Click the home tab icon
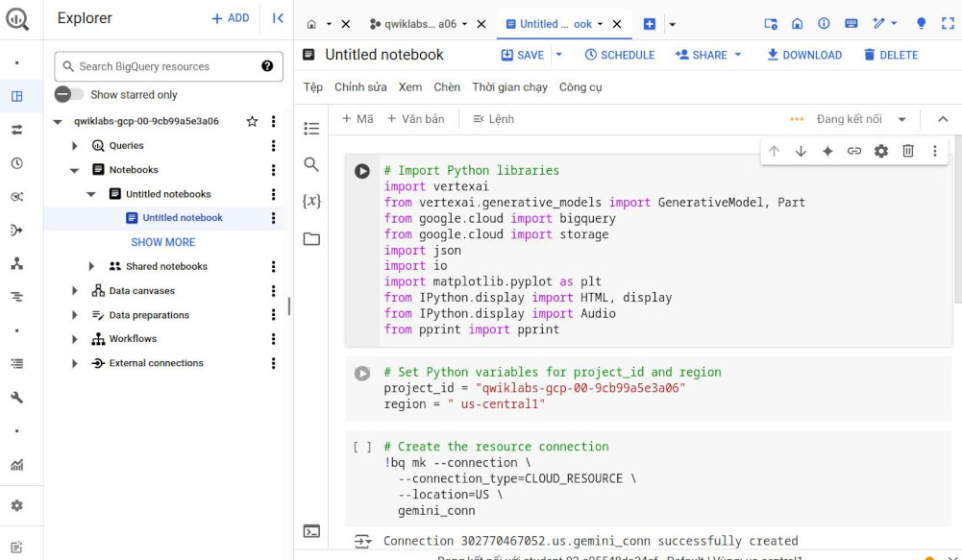Image resolution: width=962 pixels, height=560 pixels. coord(311,25)
